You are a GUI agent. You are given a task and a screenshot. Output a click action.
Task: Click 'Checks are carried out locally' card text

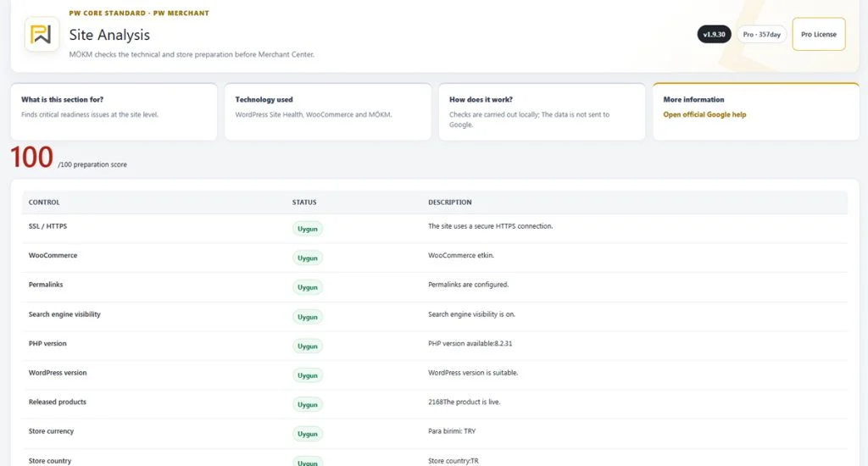click(x=529, y=119)
